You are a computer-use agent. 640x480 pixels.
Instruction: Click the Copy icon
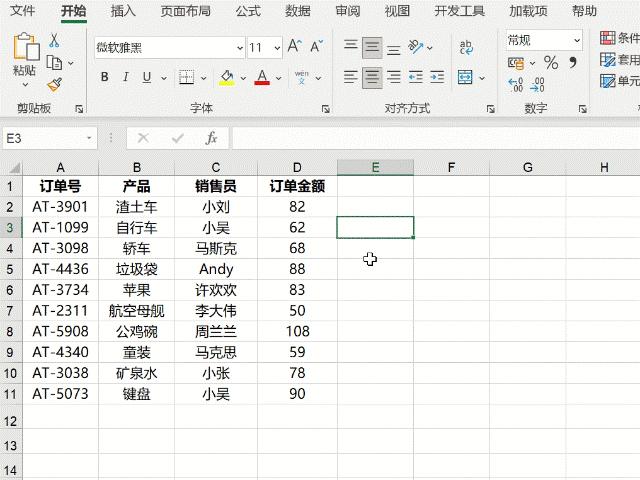tap(54, 63)
